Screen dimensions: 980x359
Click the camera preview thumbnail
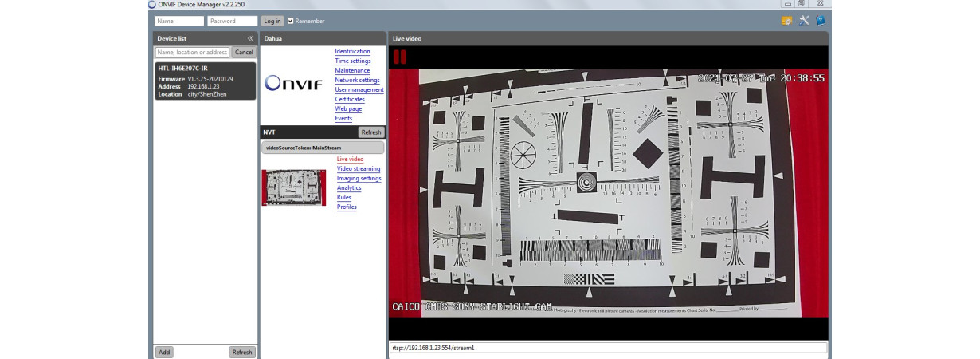click(293, 187)
